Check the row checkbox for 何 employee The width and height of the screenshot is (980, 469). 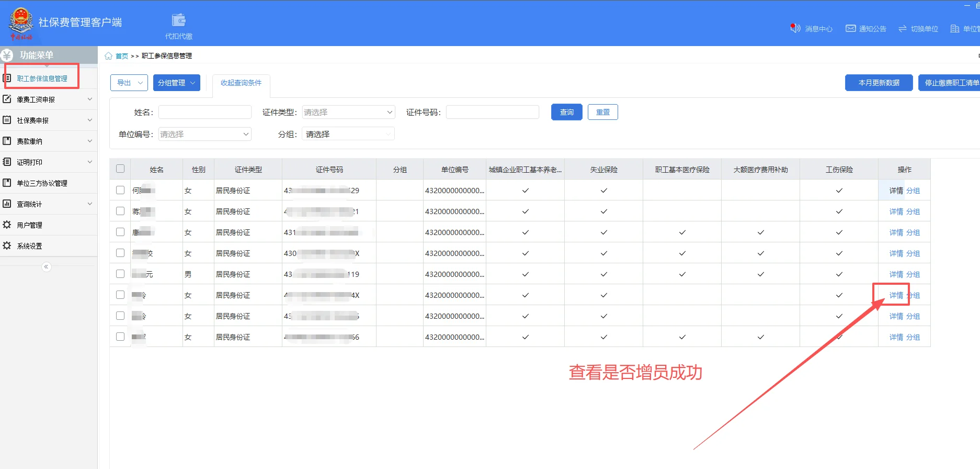pyautogui.click(x=120, y=190)
